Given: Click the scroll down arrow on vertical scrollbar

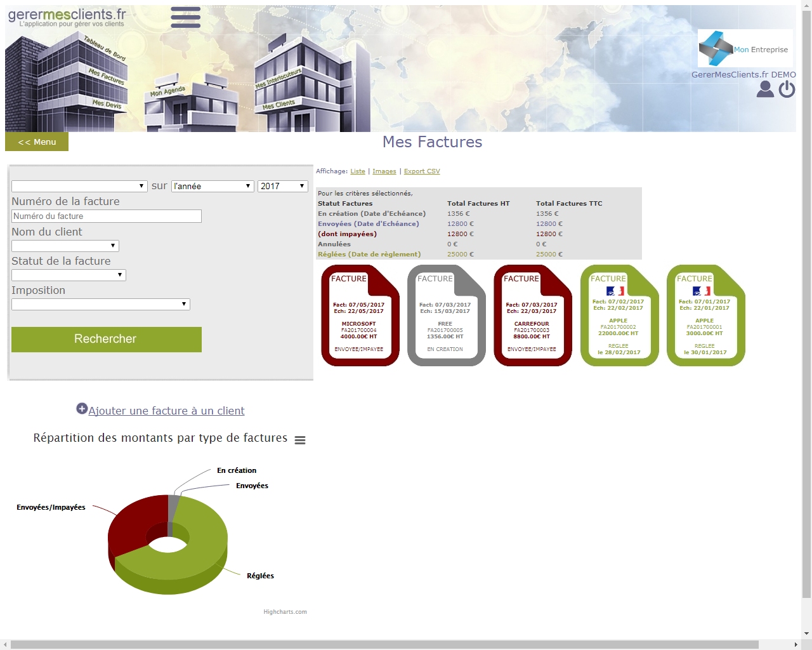Looking at the screenshot, I should tap(806, 633).
